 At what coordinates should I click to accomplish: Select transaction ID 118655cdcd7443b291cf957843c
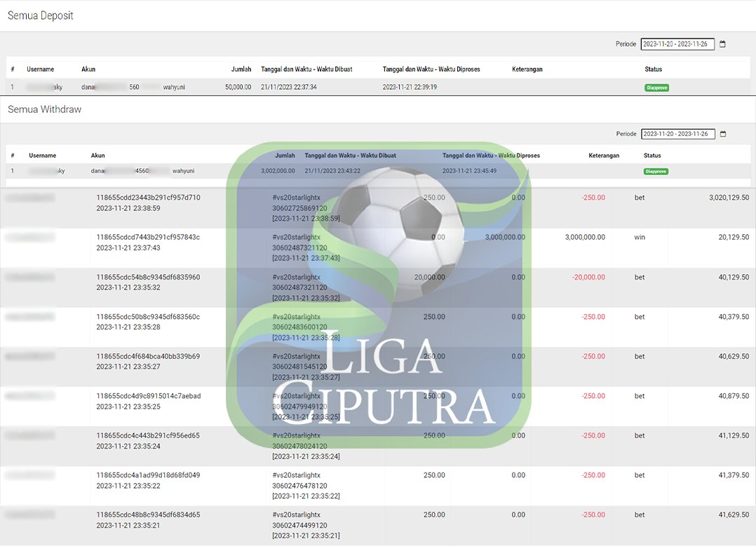148,237
